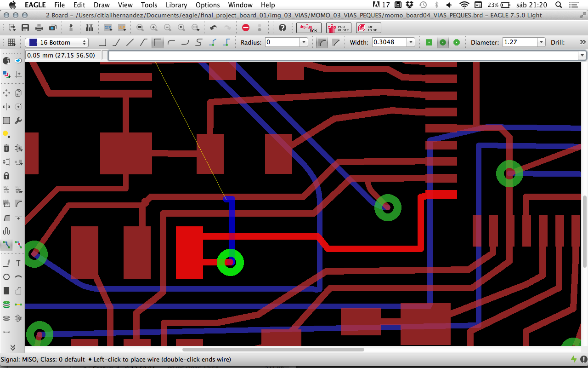Open the CAM processor icon
The image size is (588, 368).
point(53,28)
